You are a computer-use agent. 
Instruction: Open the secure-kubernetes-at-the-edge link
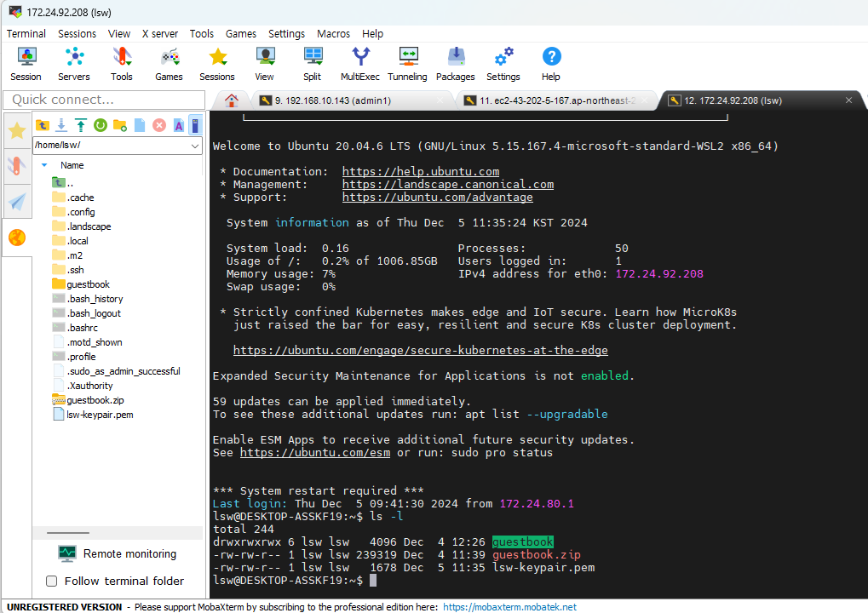(420, 350)
